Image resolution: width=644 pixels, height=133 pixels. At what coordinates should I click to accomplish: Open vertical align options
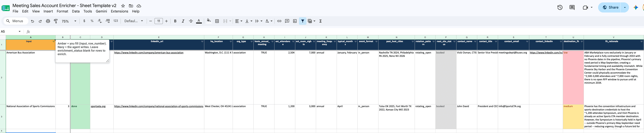[249, 21]
